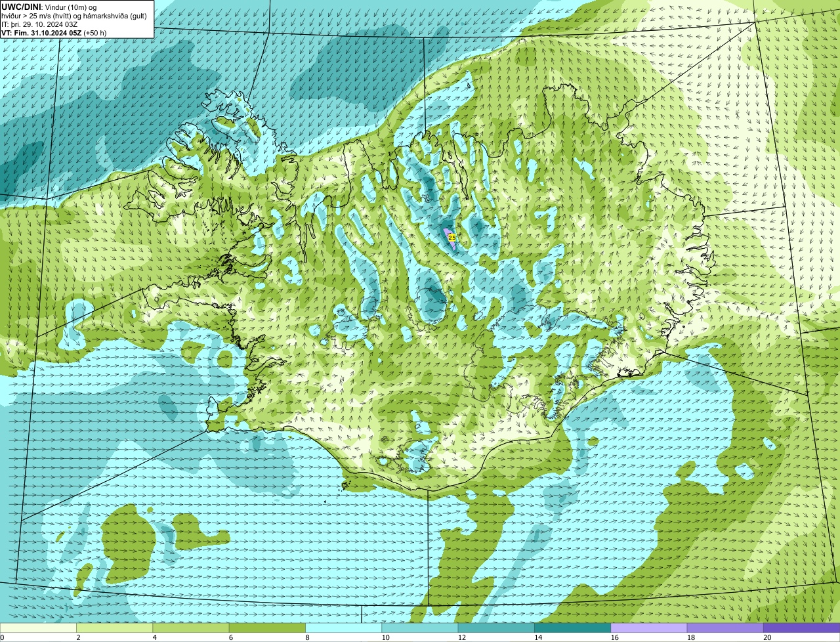840x642 pixels.
Task: Click the '20' label on the color scale
Action: click(x=767, y=637)
